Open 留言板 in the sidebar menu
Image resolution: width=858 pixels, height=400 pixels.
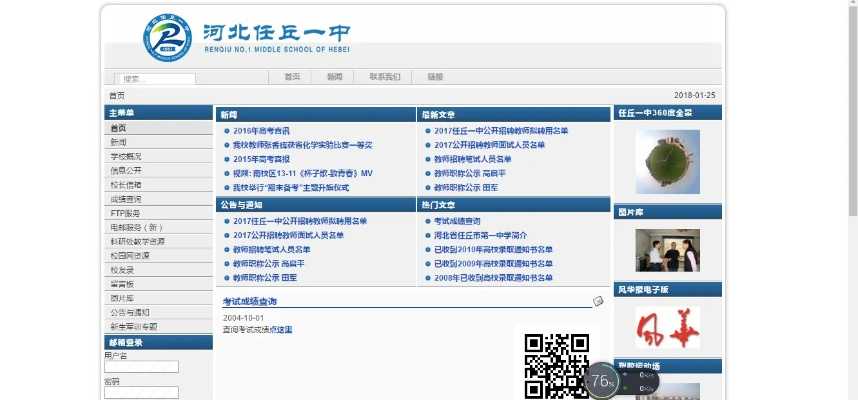pyautogui.click(x=158, y=284)
